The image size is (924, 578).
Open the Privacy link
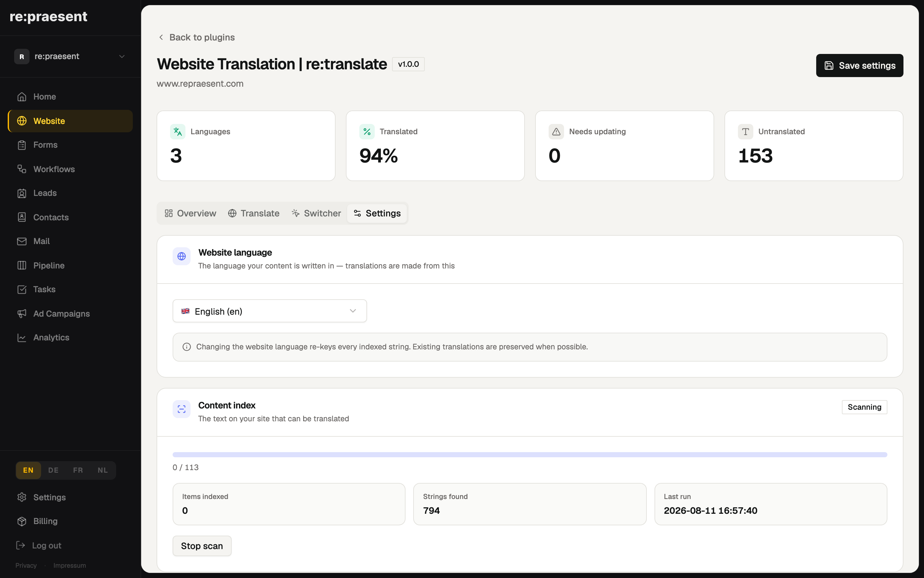[26, 565]
